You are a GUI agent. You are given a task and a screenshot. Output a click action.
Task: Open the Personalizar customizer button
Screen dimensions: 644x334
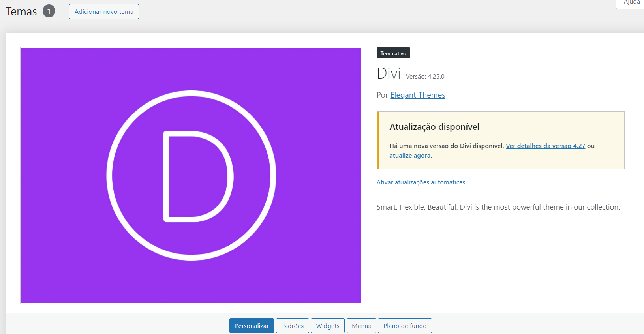coord(252,326)
